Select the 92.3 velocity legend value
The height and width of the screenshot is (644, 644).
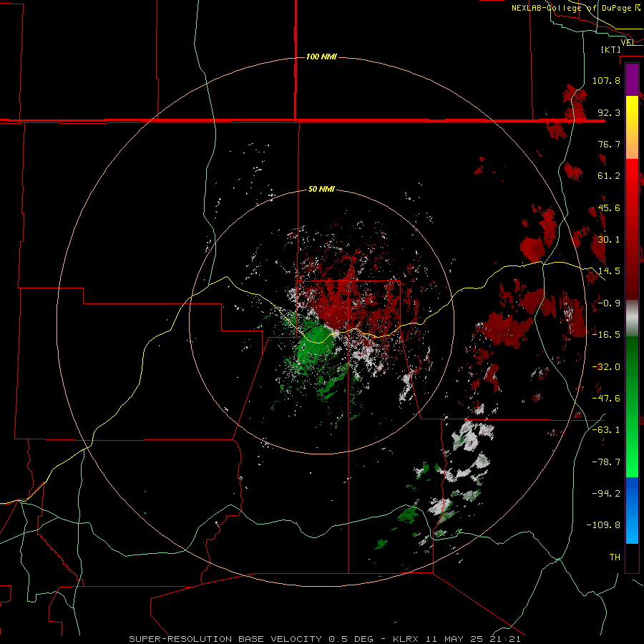[x=609, y=112]
